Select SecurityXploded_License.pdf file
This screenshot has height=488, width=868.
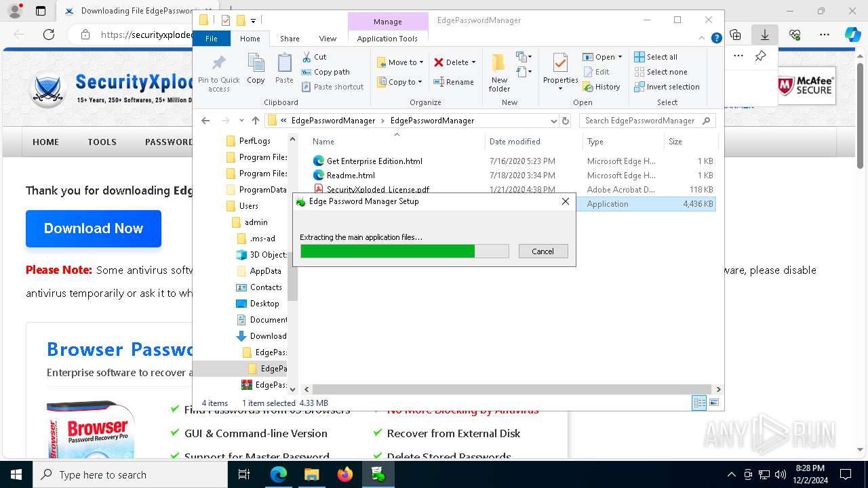[378, 190]
